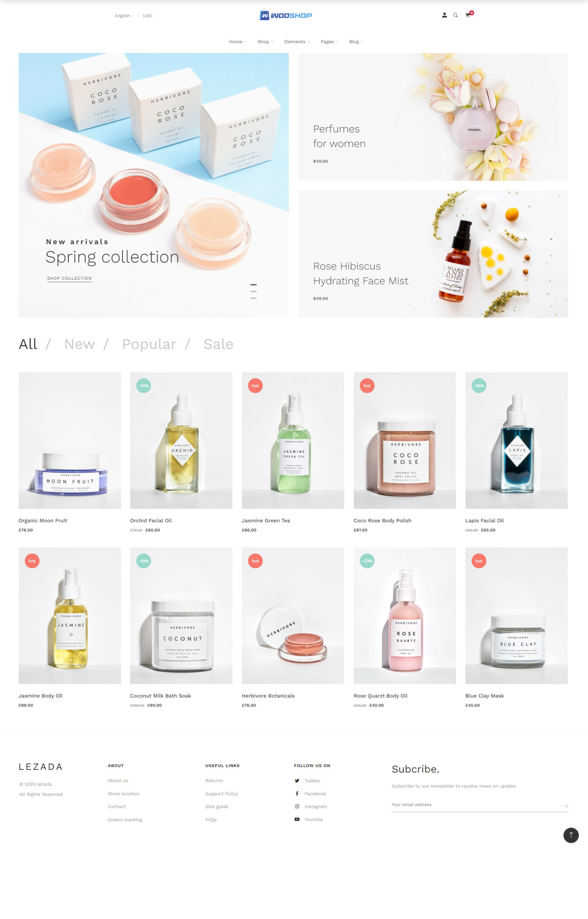The height and width of the screenshot is (919, 588).
Task: Switch to the Popular products tab
Action: click(x=149, y=344)
